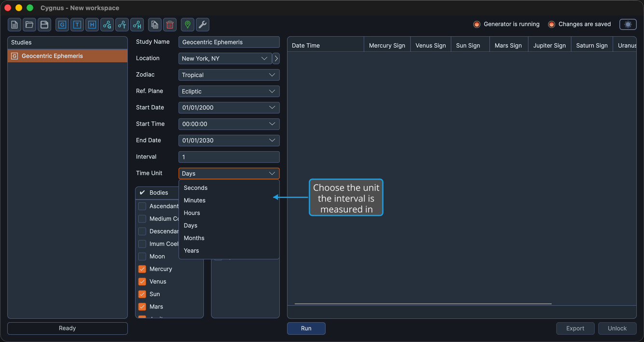Click the Unlock button

617,328
